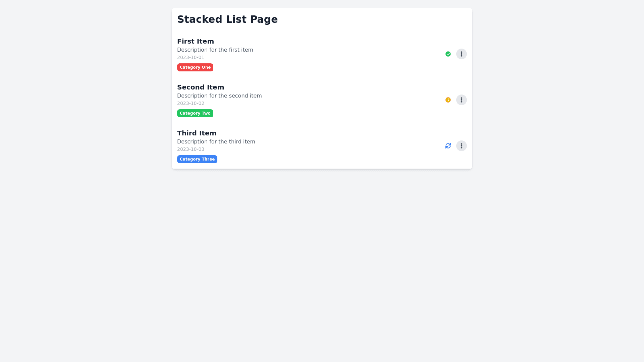Select the red Category One badge
The image size is (644, 362).
click(195, 67)
